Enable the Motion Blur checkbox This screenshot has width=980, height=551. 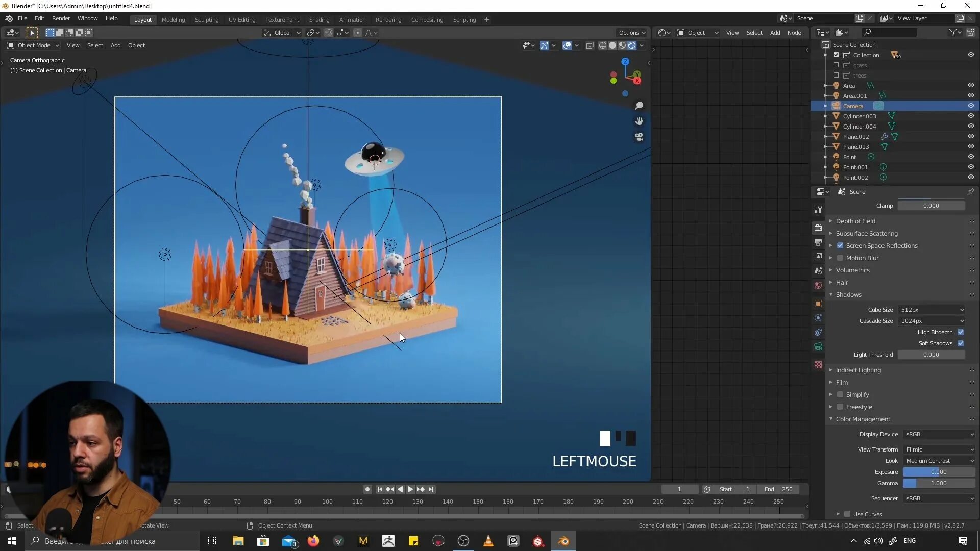(840, 258)
